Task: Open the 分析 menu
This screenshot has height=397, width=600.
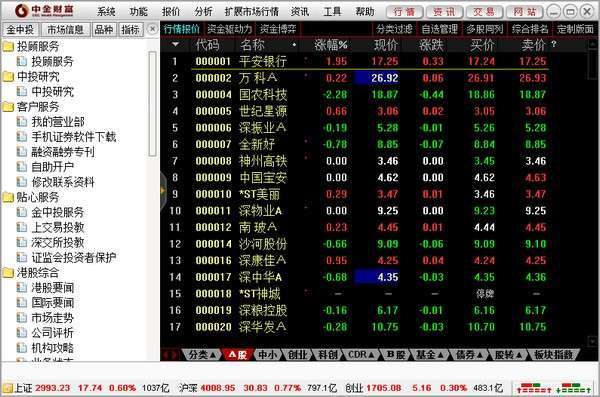Action: pos(203,12)
